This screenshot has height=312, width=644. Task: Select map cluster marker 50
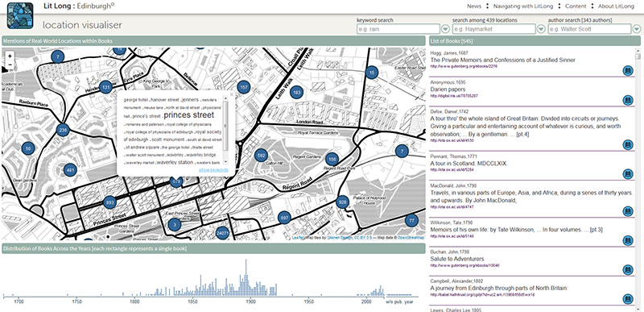(x=28, y=149)
